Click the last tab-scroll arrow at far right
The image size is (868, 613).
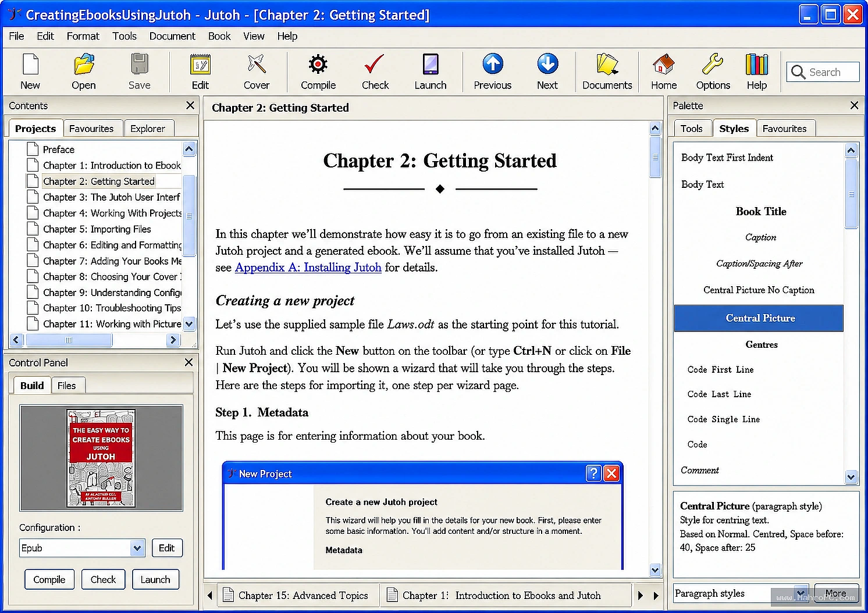tap(656, 596)
